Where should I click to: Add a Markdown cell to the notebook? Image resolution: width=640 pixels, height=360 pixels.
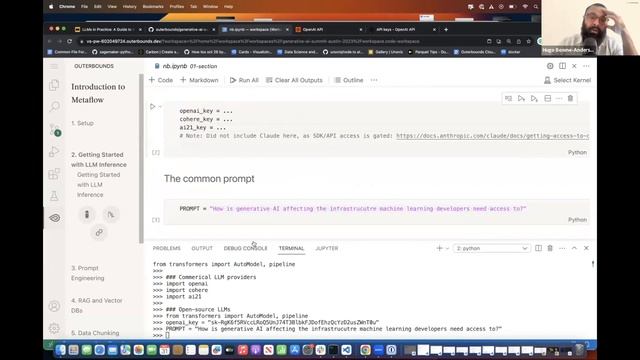coord(199,80)
